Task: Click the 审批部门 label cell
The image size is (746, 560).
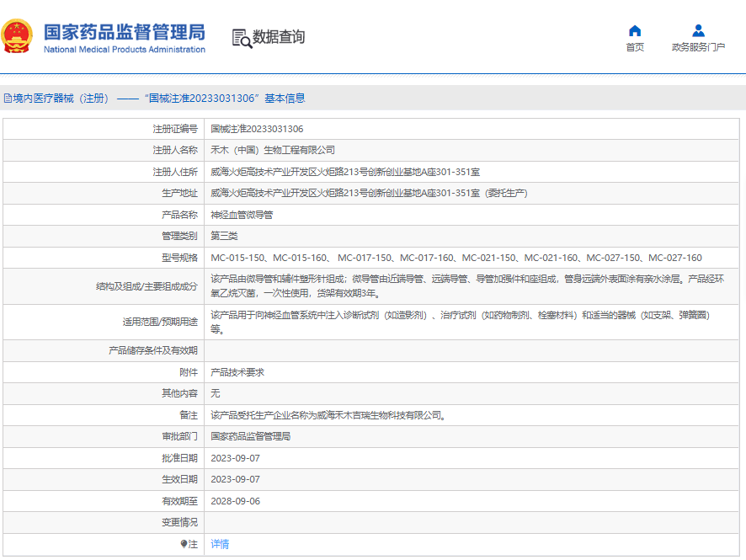Action: (104, 436)
